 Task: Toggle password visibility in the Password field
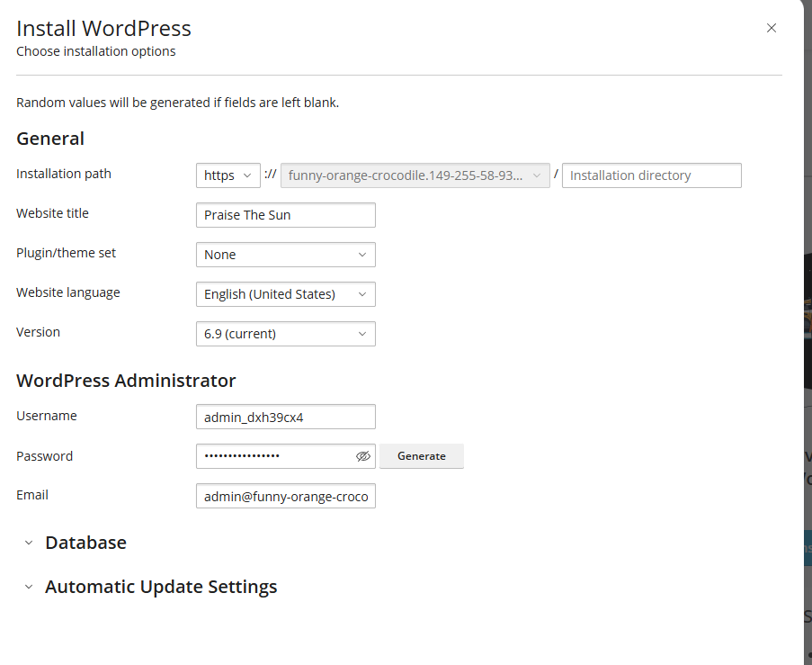(x=362, y=456)
